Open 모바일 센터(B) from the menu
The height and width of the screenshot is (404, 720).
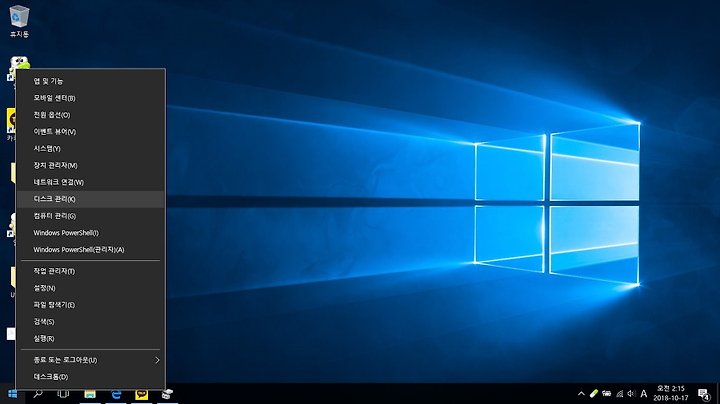coord(90,98)
